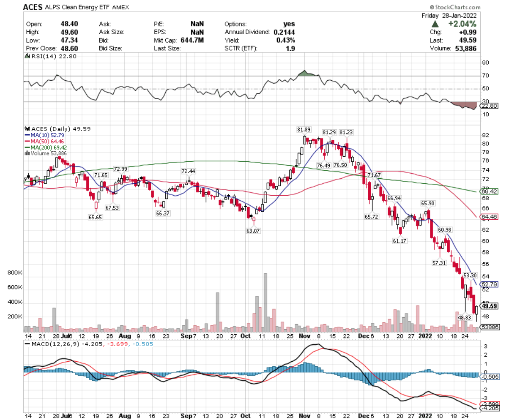Screen dimensions: 509x420
Task: Select the High value 49.60
Action: 68,32
